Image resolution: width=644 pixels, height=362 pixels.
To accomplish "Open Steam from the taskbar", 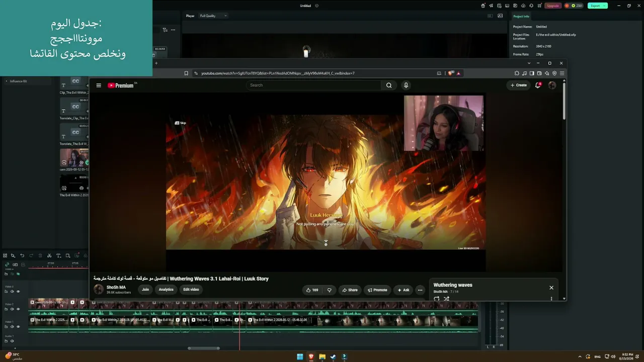I will coord(333,357).
